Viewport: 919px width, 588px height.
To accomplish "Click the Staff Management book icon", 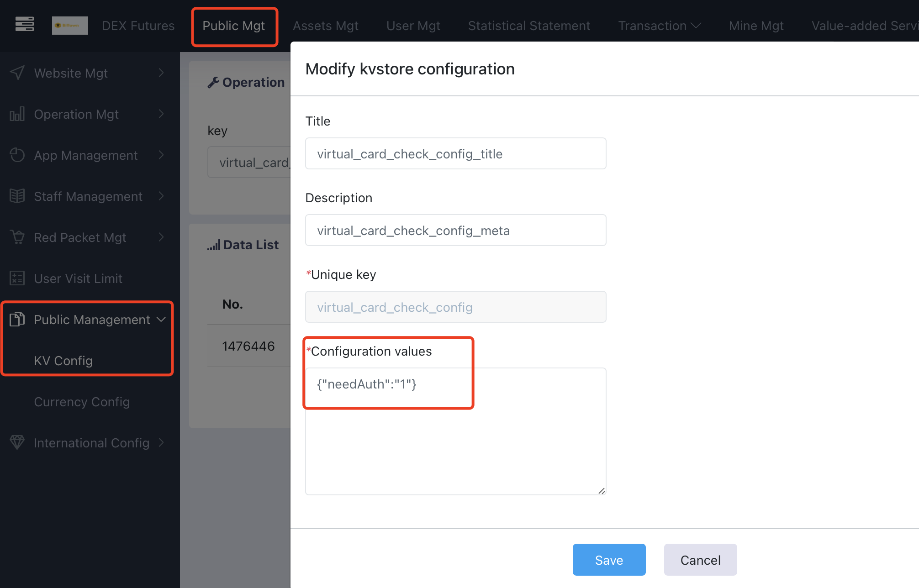I will (17, 196).
